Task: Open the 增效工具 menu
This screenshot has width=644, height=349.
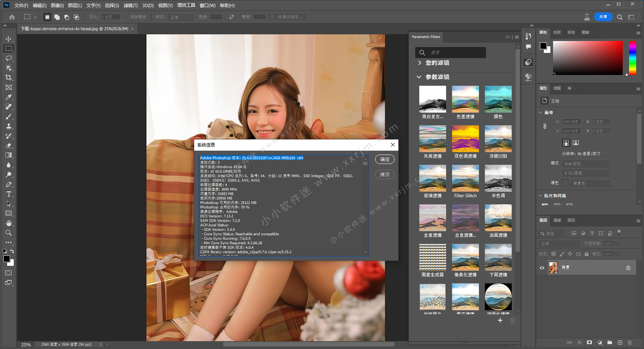Action: [186, 5]
